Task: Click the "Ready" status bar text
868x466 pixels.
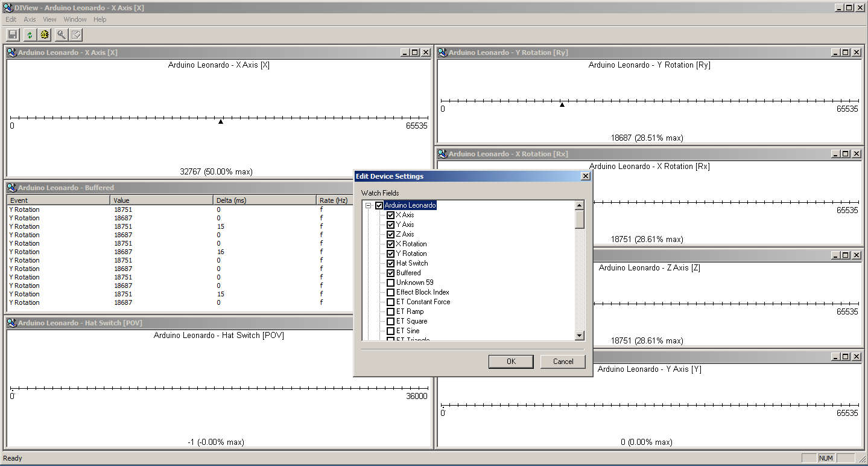Action: click(13, 458)
